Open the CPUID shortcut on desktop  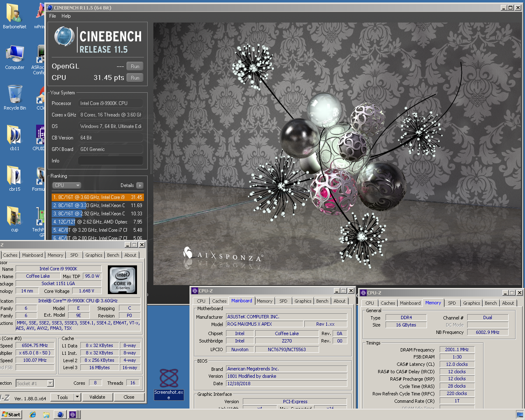(40, 138)
